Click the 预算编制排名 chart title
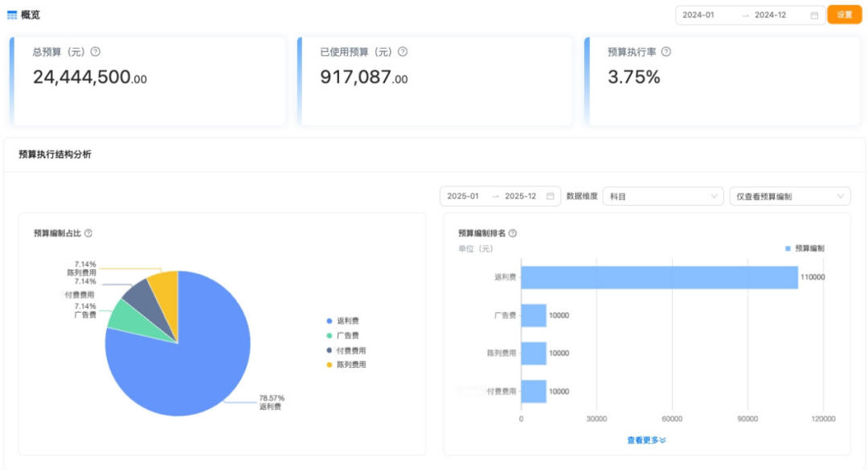The width and height of the screenshot is (868, 470). 481,233
